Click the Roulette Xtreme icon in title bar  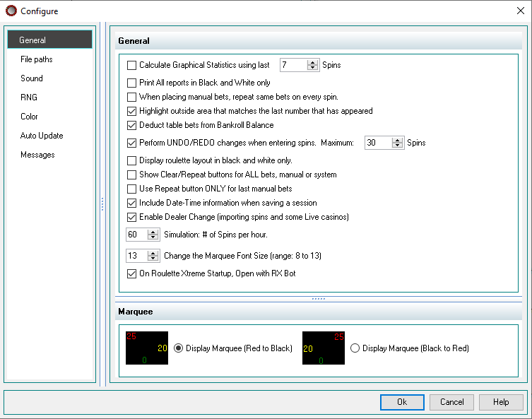[x=11, y=11]
